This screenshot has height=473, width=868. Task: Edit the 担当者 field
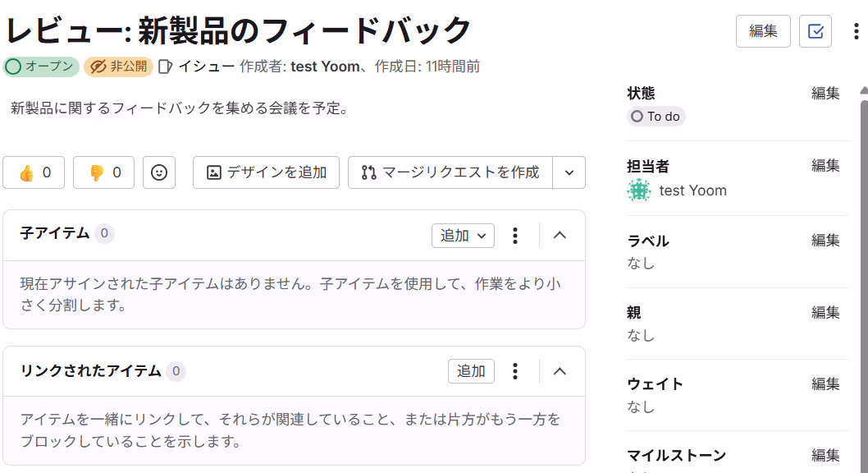pyautogui.click(x=825, y=166)
